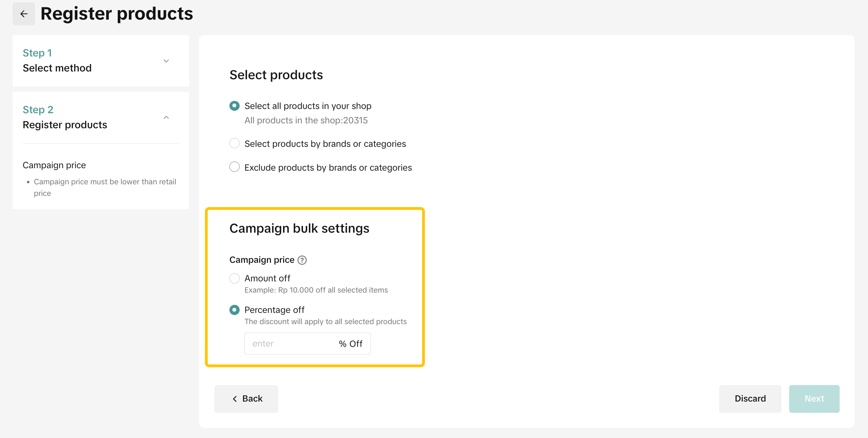Click the Next button

pos(814,399)
